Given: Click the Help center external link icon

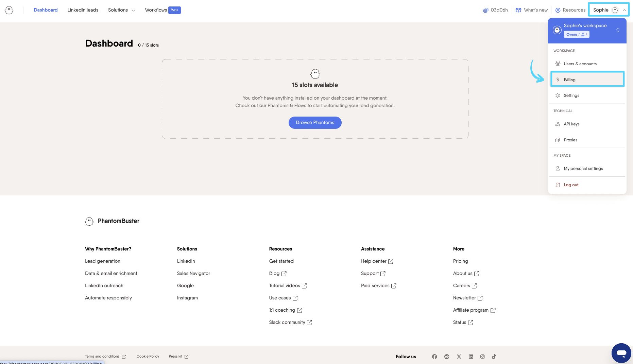Looking at the screenshot, I should pyautogui.click(x=391, y=261).
